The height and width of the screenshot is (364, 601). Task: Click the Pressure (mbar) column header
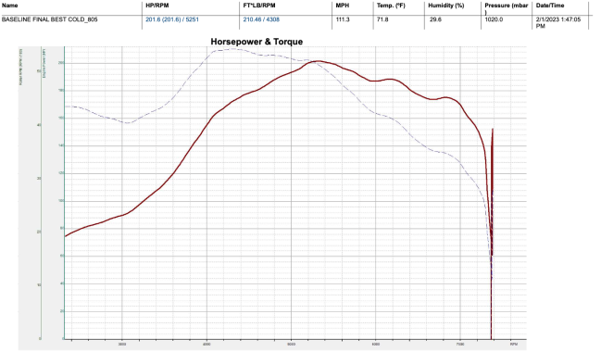pos(507,8)
